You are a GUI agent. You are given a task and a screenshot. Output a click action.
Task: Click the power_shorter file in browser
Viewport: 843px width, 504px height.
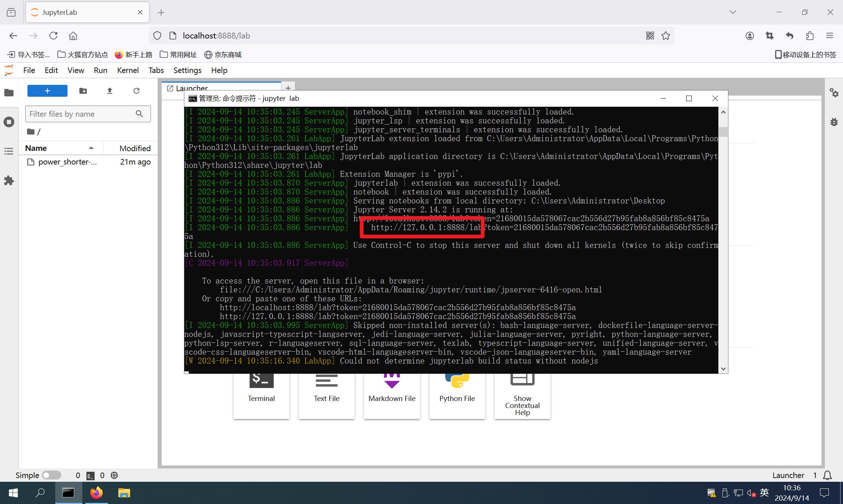[x=68, y=162]
